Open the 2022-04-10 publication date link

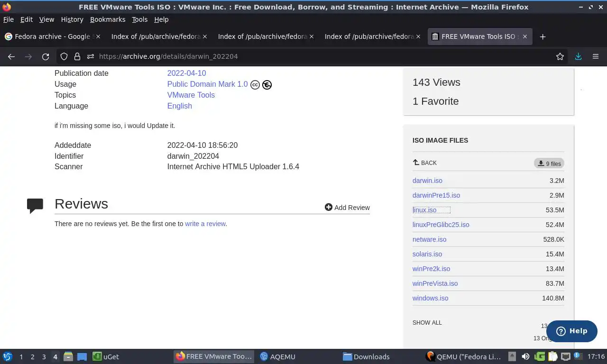186,73
